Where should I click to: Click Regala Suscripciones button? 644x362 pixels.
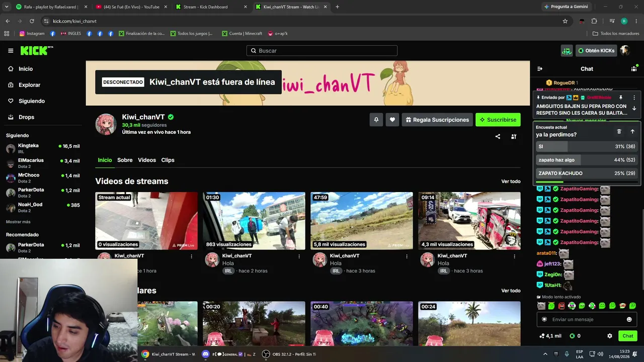click(x=437, y=120)
